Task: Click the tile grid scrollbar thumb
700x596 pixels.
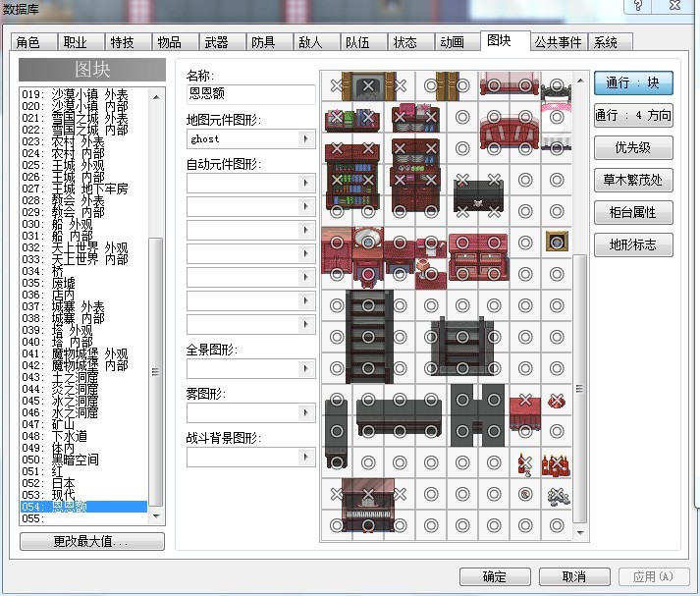Action: [x=579, y=389]
